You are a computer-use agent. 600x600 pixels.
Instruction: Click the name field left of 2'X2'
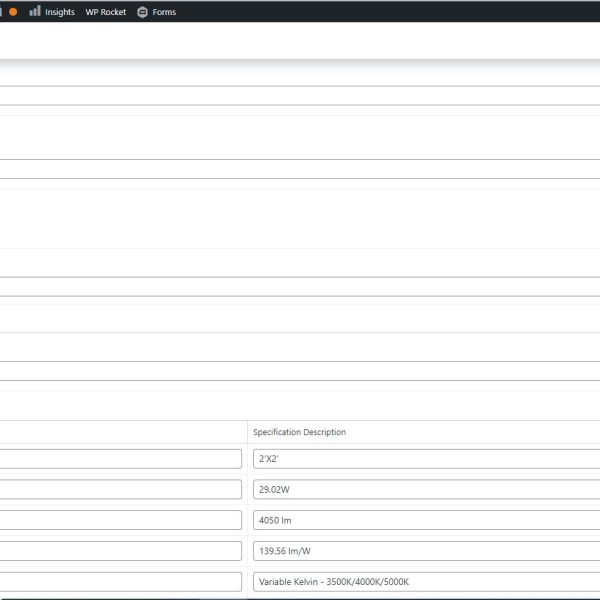tap(120, 459)
